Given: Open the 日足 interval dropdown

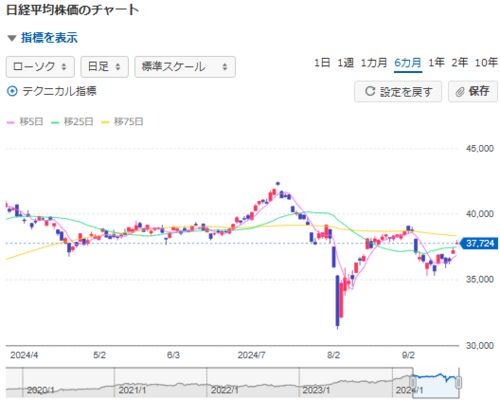Looking at the screenshot, I should click(104, 67).
